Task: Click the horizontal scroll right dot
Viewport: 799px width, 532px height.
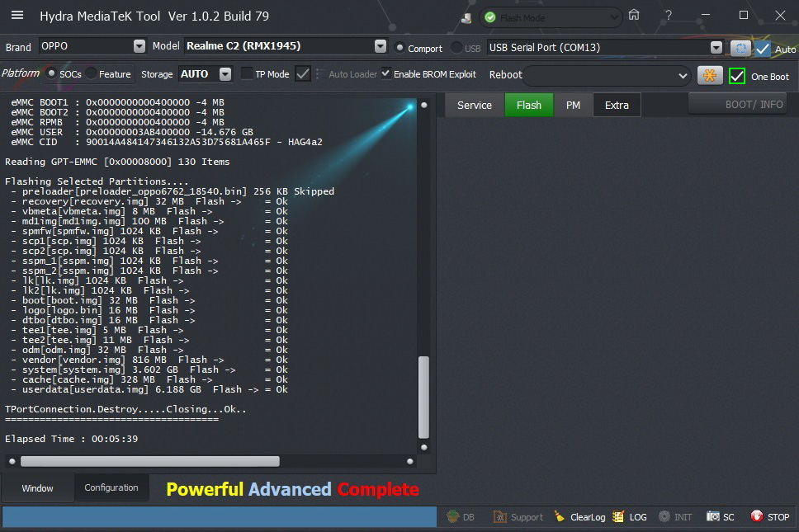Action: tap(410, 461)
